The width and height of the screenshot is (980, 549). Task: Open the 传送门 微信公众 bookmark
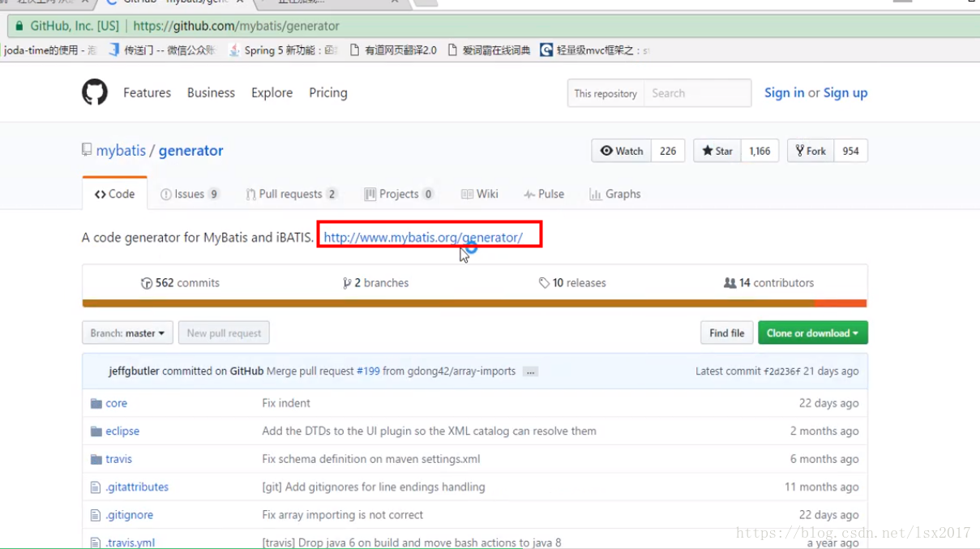tap(162, 50)
